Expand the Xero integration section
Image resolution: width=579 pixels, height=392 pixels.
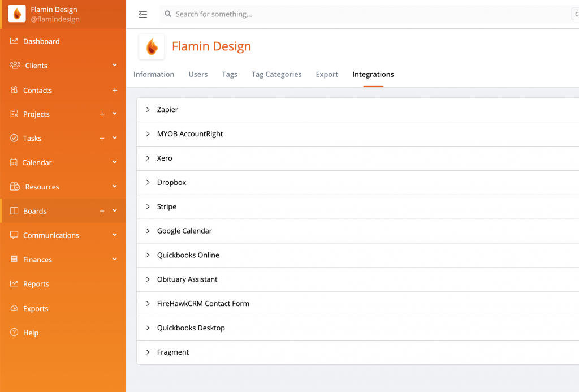click(148, 158)
